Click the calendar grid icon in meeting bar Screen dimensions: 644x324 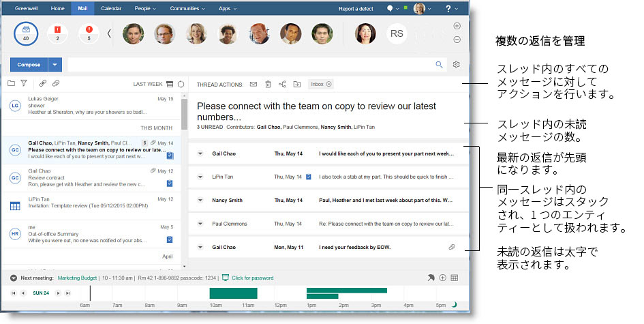pos(455,278)
